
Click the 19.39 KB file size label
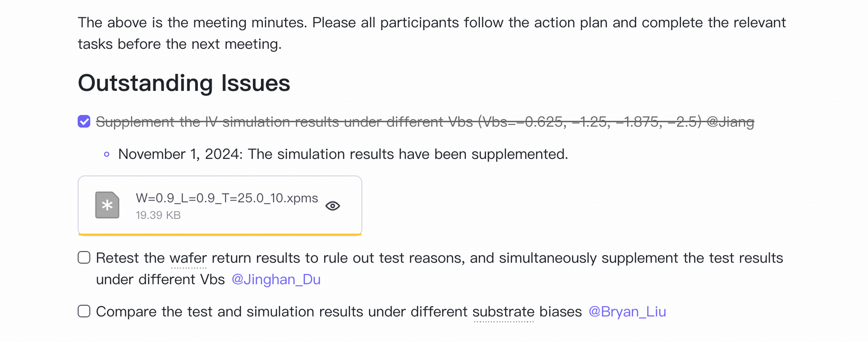click(158, 215)
